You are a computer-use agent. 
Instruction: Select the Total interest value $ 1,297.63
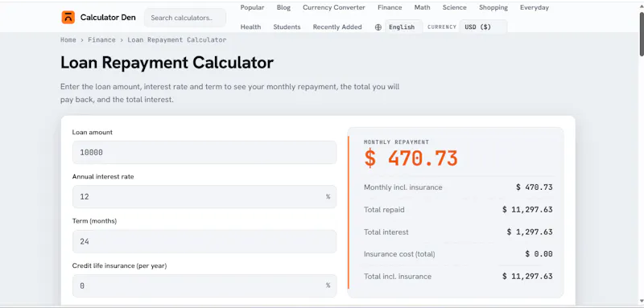530,232
